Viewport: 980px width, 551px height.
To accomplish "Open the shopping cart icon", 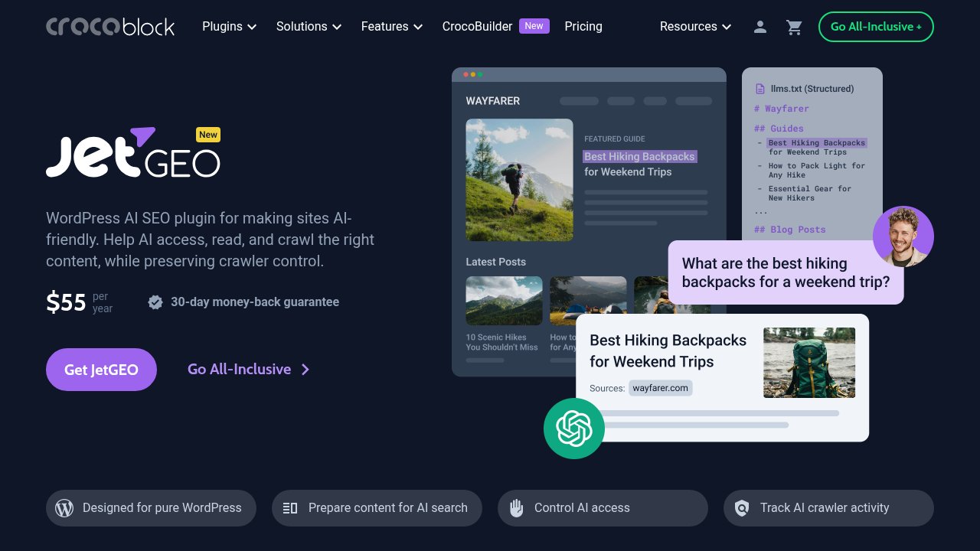I will pos(794,27).
